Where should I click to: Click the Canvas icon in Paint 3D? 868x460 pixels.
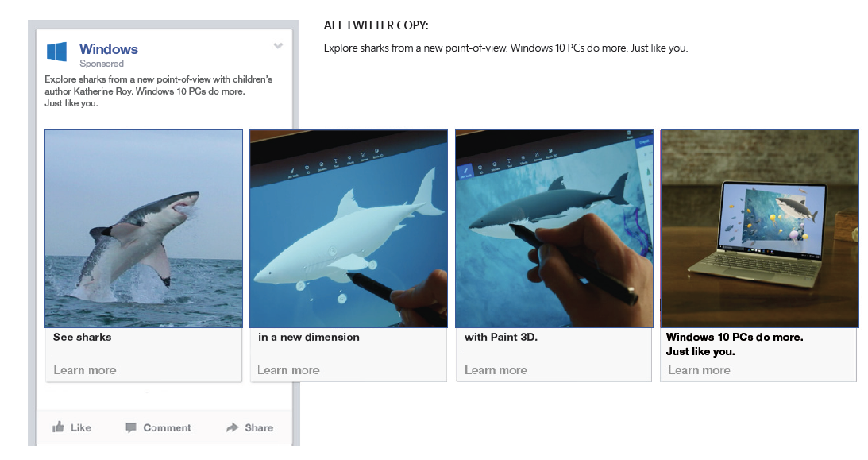pyautogui.click(x=363, y=154)
